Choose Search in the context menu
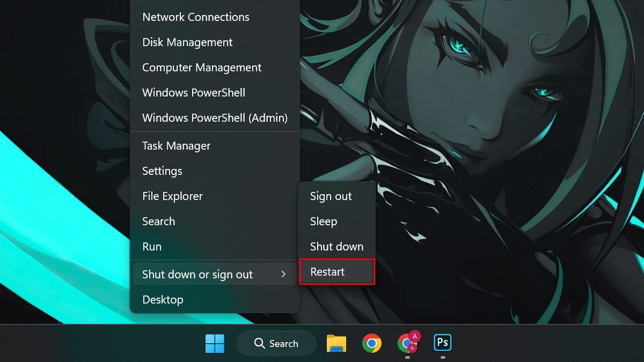644x362 pixels. coord(215,221)
